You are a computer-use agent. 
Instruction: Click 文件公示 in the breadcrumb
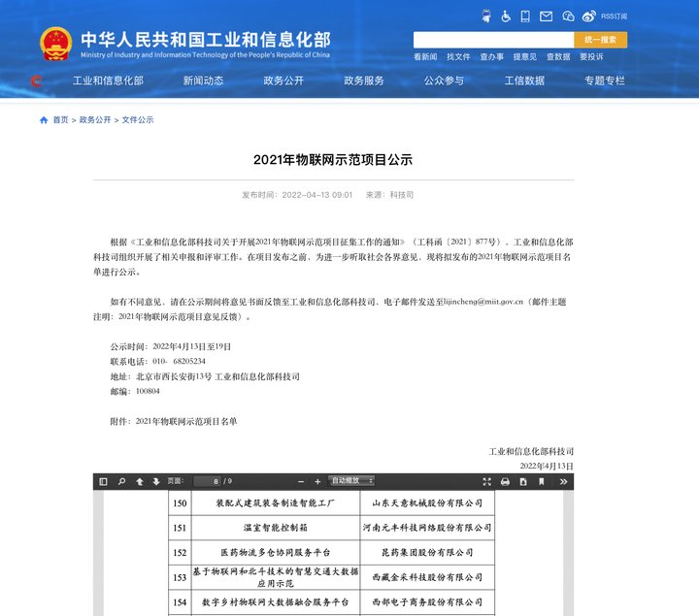coord(138,120)
